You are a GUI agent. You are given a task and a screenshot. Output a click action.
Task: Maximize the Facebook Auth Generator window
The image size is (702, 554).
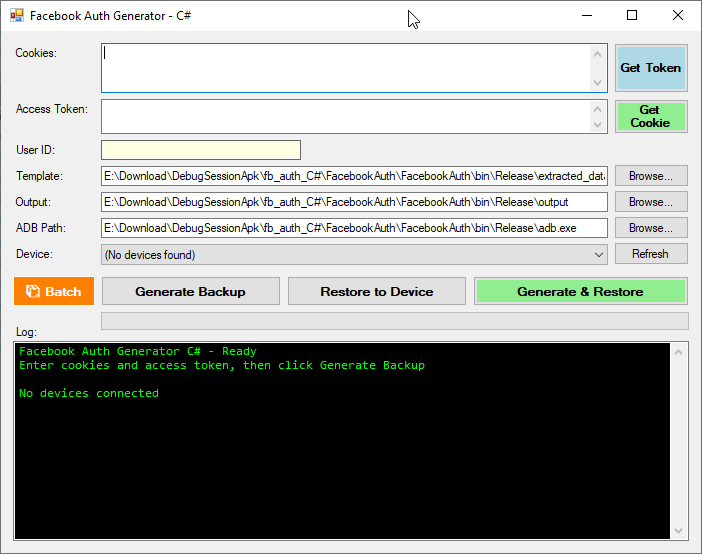632,16
